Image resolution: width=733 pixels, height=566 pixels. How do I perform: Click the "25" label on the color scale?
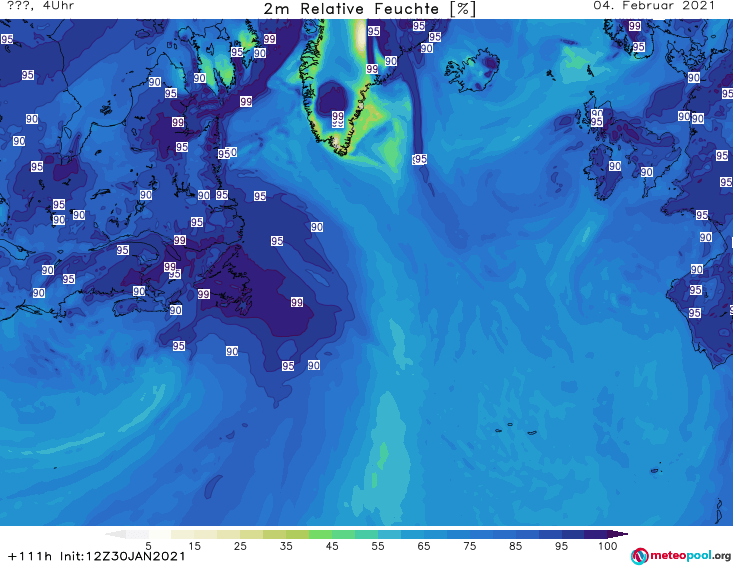click(240, 546)
